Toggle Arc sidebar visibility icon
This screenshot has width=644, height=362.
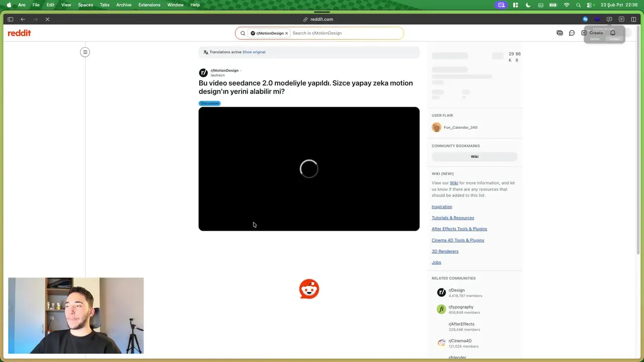pos(10,19)
